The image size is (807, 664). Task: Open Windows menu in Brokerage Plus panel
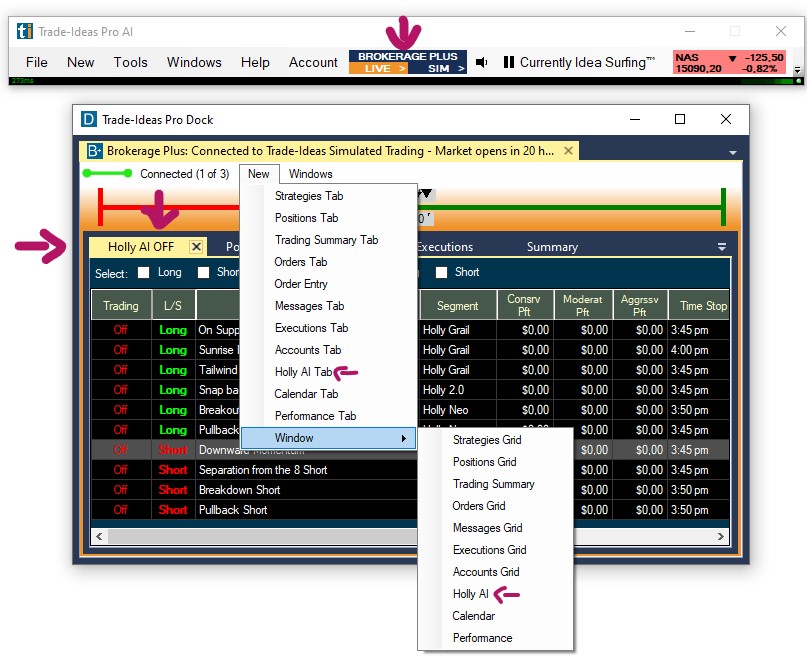(310, 174)
